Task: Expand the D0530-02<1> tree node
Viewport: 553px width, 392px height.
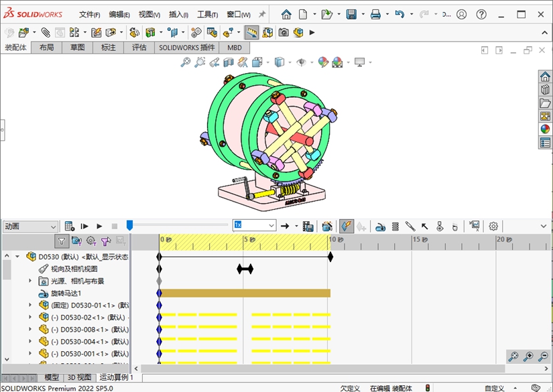Action: coord(29,318)
